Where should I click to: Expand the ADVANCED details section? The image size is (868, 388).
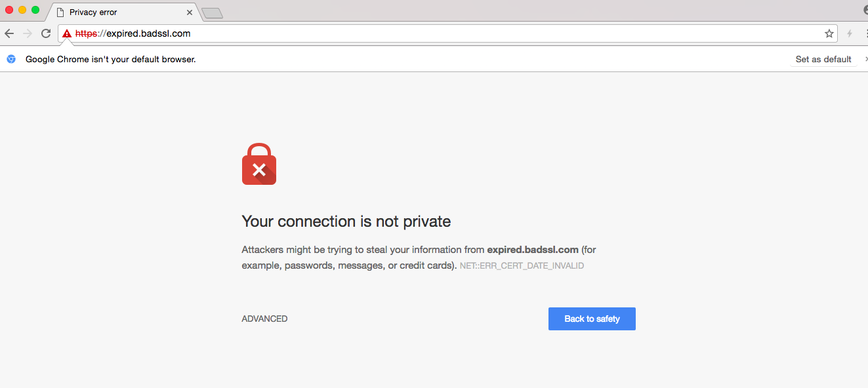click(264, 319)
